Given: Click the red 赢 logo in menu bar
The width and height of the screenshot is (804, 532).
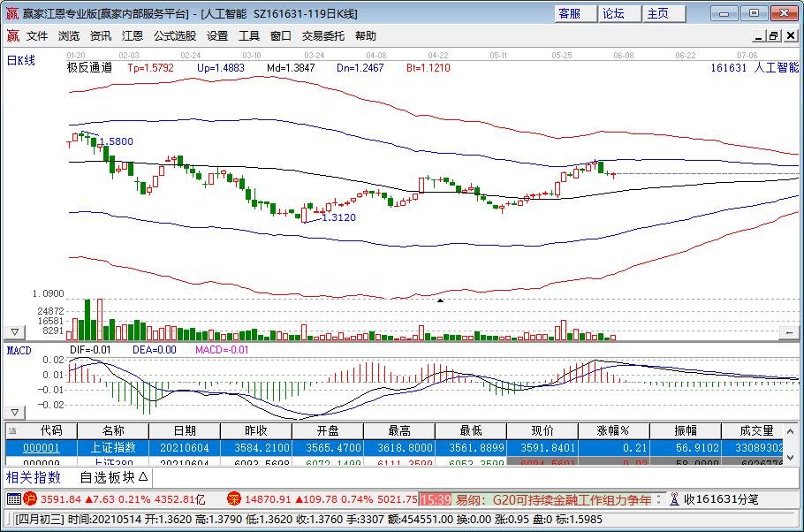Looking at the screenshot, I should coord(13,36).
